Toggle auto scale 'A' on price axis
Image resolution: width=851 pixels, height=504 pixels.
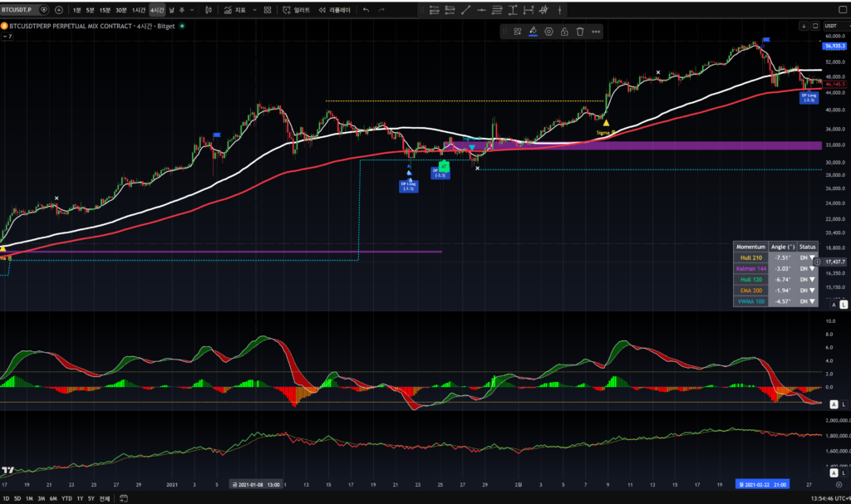pyautogui.click(x=834, y=306)
